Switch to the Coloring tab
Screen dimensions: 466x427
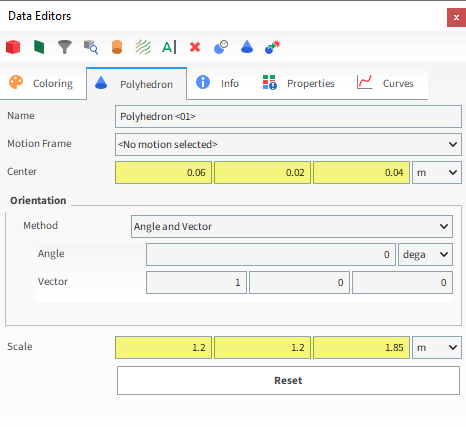coord(43,83)
